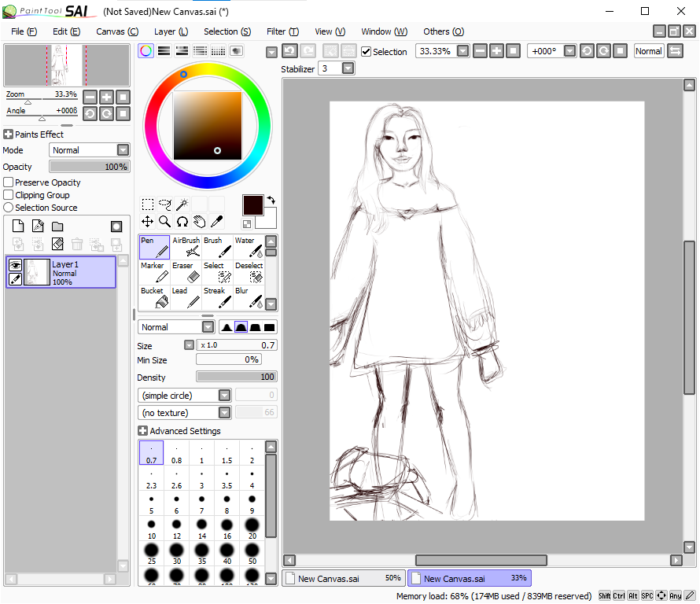
Task: Select the Pen tool
Action: coord(154,247)
